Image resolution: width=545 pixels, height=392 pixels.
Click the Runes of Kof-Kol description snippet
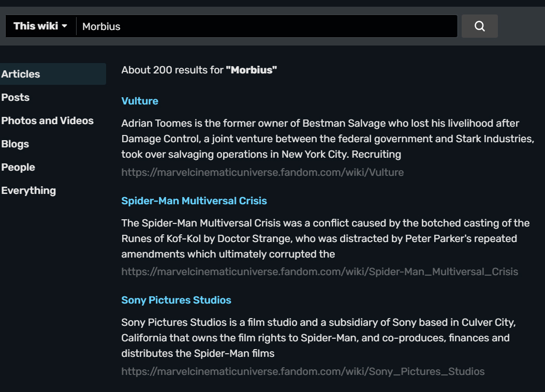click(326, 238)
